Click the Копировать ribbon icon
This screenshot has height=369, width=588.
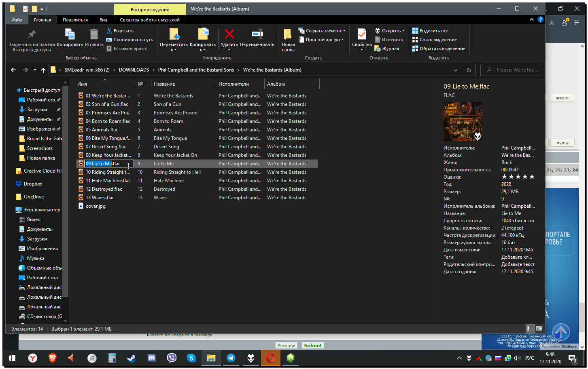[x=70, y=34]
